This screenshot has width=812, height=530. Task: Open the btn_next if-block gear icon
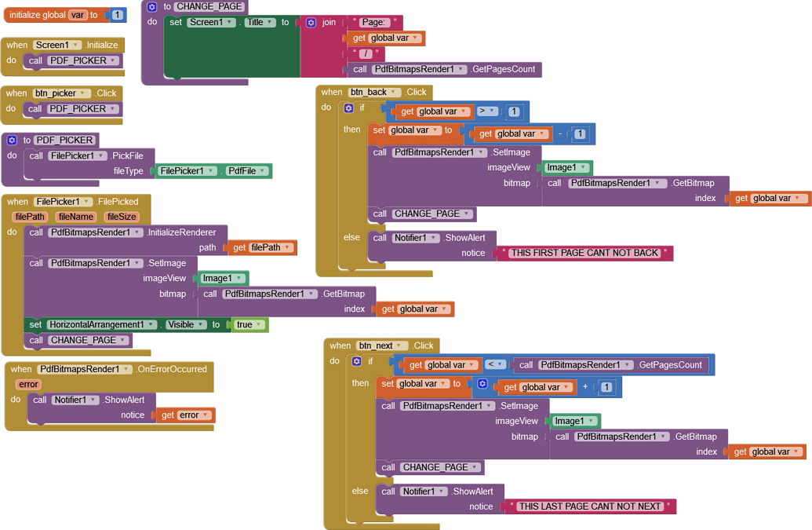pyautogui.click(x=357, y=361)
